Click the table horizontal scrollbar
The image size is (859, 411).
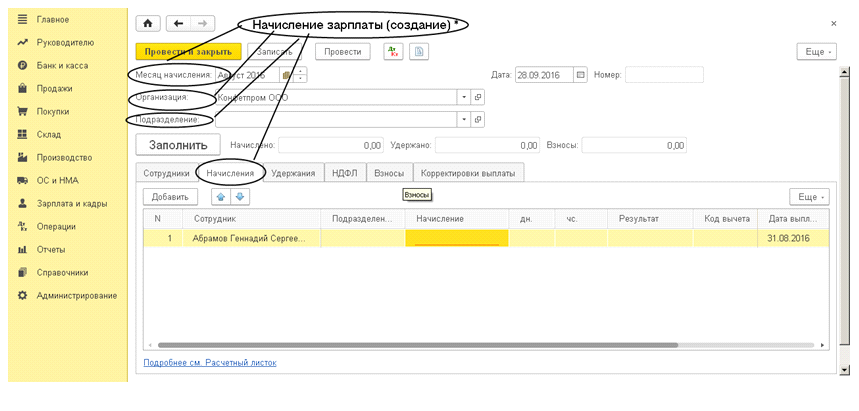[417, 345]
